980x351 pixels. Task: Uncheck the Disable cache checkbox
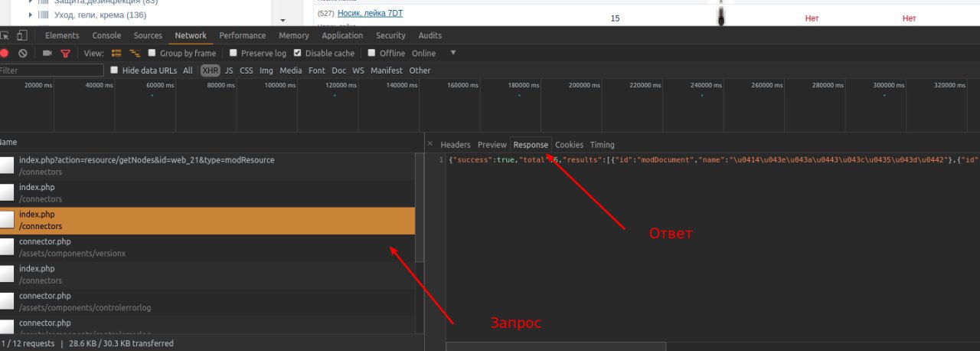click(298, 54)
